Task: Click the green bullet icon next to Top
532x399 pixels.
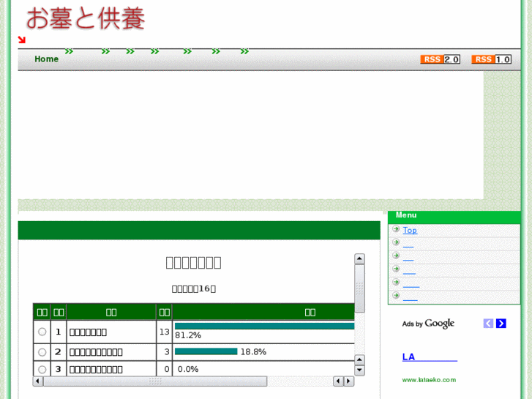Action: [x=396, y=229]
